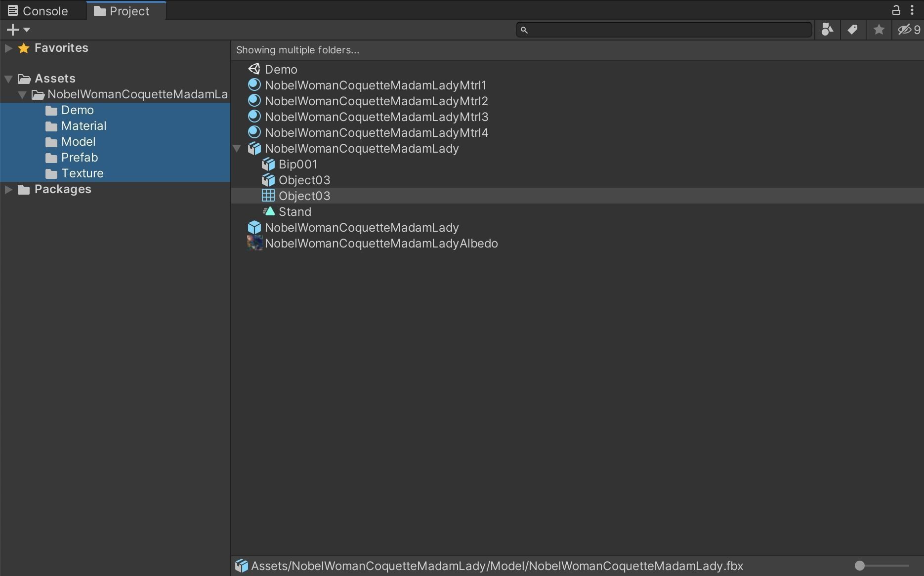Click the Object03 GameObject cube icon
Image resolution: width=924 pixels, height=576 pixels.
(268, 180)
